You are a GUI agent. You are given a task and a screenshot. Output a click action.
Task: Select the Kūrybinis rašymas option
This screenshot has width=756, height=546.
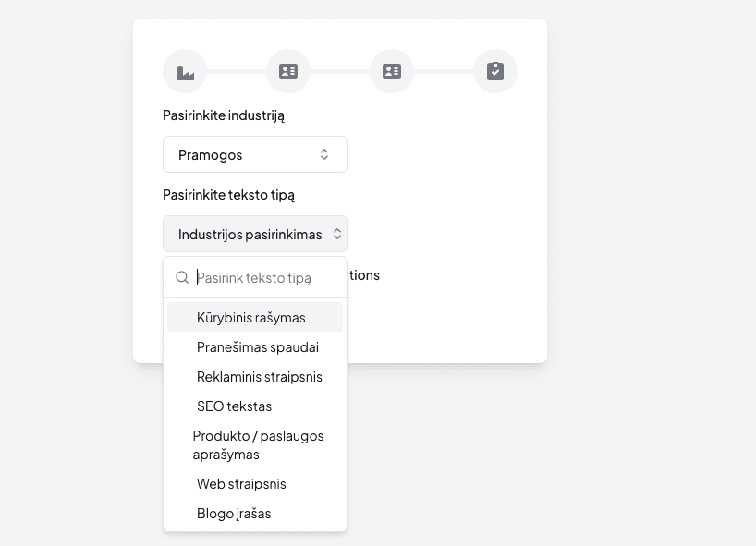coord(251,317)
